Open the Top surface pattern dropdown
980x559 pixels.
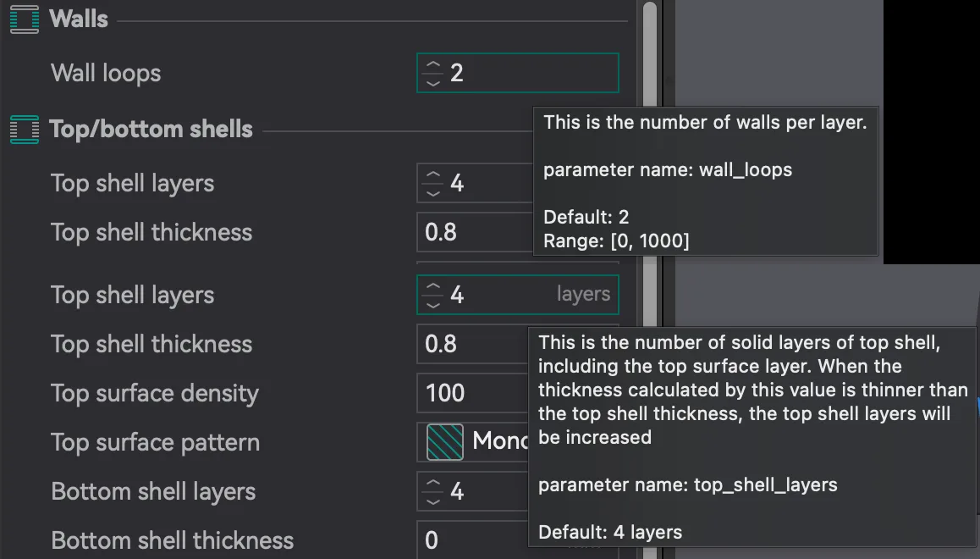(473, 442)
